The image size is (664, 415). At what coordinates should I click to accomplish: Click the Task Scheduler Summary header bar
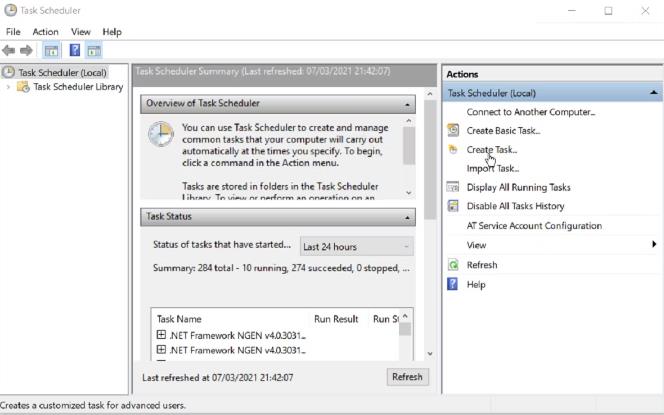(x=284, y=75)
